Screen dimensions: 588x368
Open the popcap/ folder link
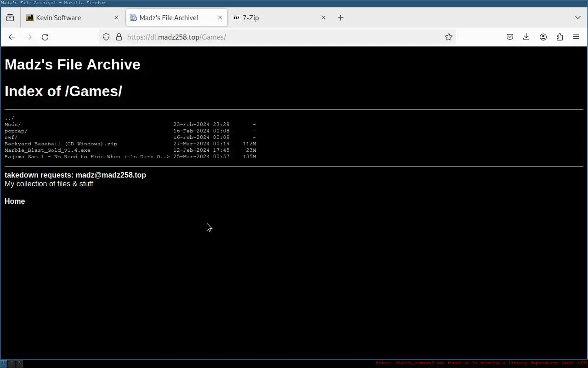[x=16, y=131]
